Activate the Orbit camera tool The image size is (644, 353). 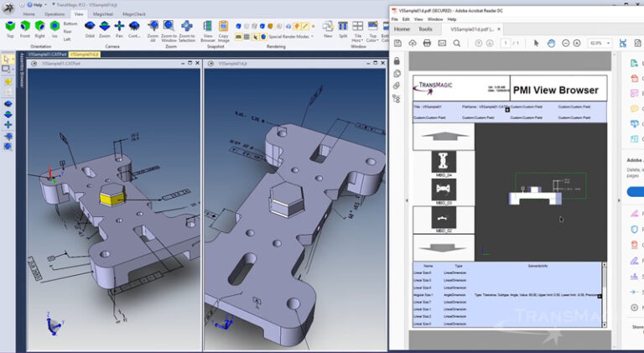[89, 27]
